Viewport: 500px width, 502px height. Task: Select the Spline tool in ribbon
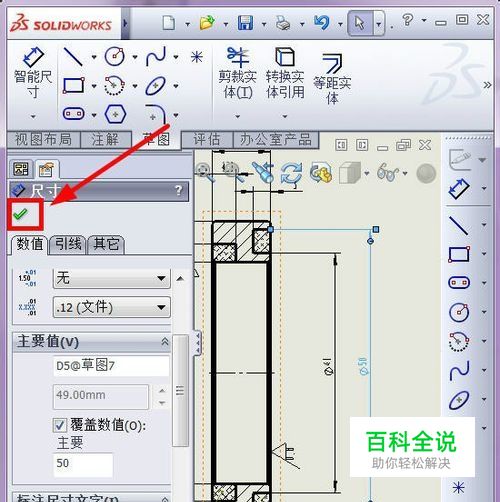click(156, 57)
